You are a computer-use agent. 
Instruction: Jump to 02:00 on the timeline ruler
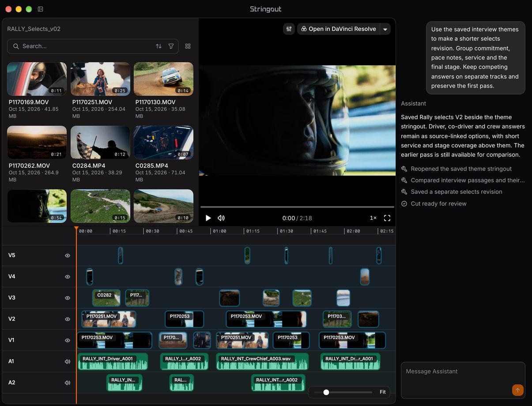353,231
